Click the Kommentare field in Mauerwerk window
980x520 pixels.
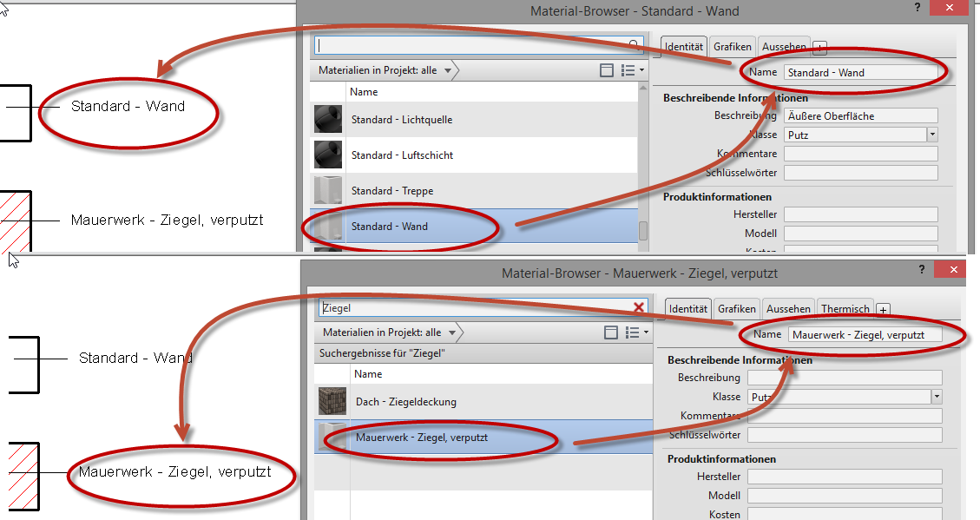(x=845, y=416)
